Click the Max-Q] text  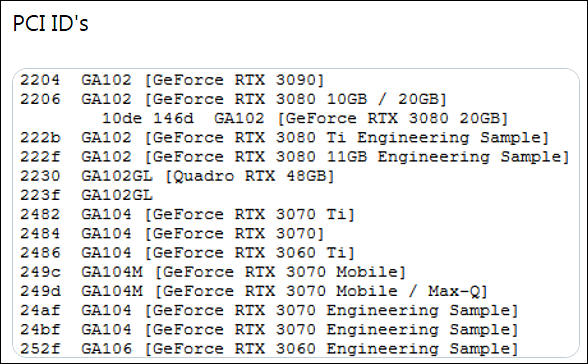pyautogui.click(x=458, y=291)
